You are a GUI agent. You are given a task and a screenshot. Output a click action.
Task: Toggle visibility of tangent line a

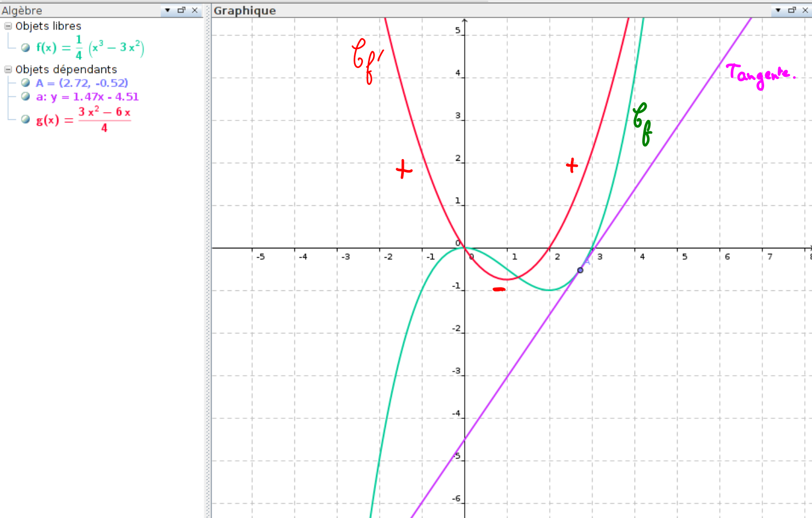(x=26, y=96)
